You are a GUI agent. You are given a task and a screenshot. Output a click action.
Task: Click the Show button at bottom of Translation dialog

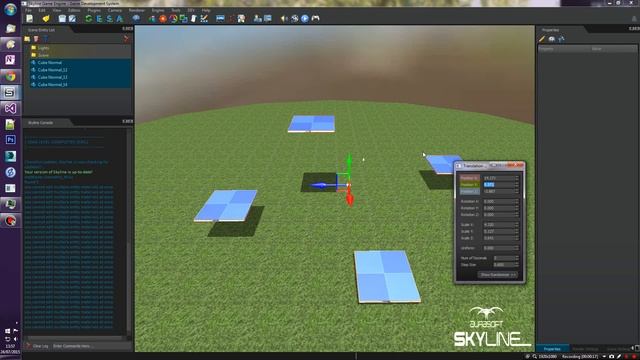click(x=498, y=275)
